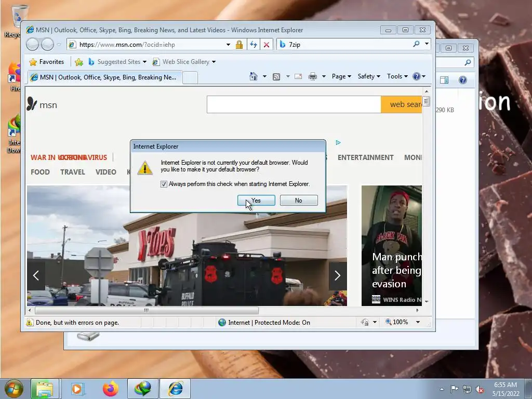532x399 pixels.
Task: Open recent pages dropdown next to Forward
Action: pos(59,45)
